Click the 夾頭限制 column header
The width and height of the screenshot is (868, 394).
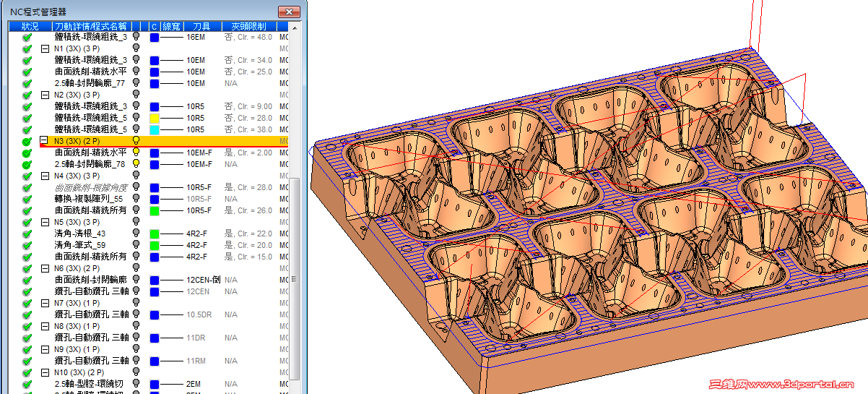coord(249,26)
